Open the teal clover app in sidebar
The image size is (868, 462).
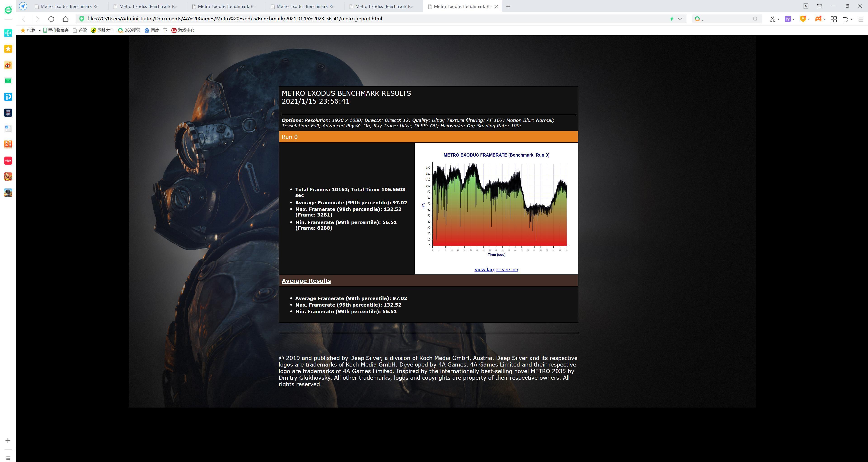coord(8,33)
